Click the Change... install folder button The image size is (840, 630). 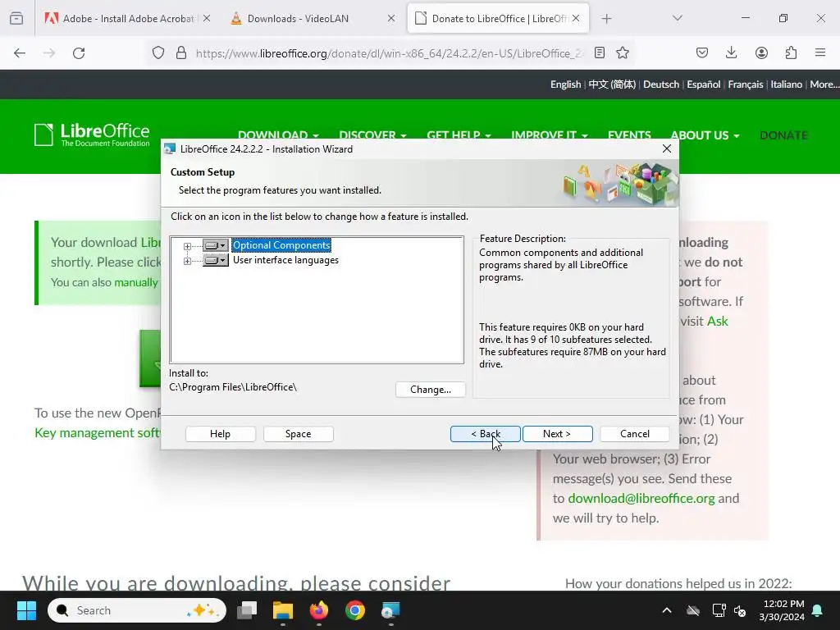[430, 390]
